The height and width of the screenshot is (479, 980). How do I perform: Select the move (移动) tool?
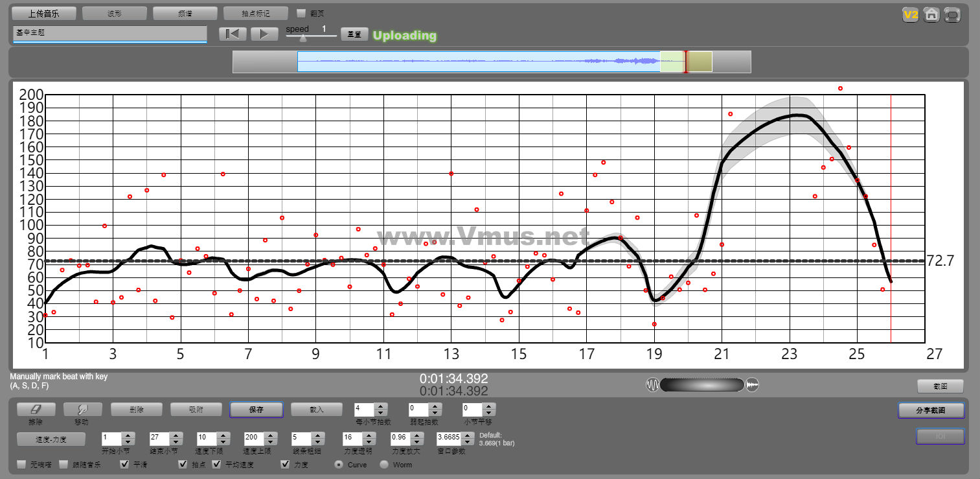[82, 410]
